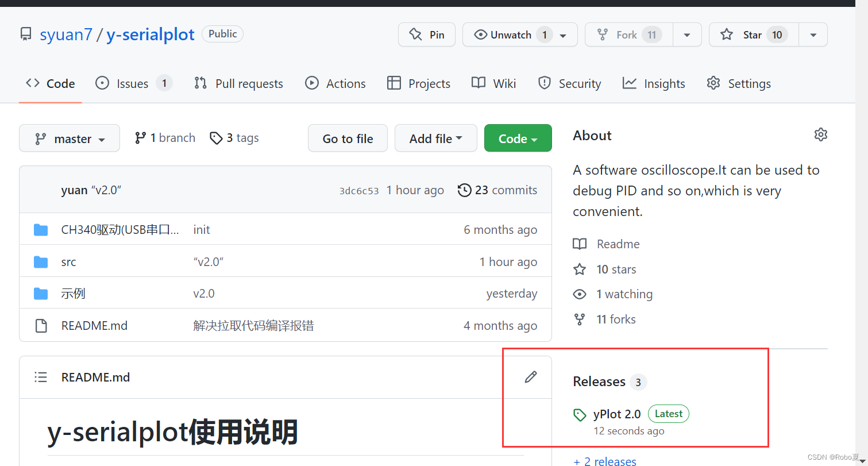View the 10 stars link

pyautogui.click(x=616, y=269)
